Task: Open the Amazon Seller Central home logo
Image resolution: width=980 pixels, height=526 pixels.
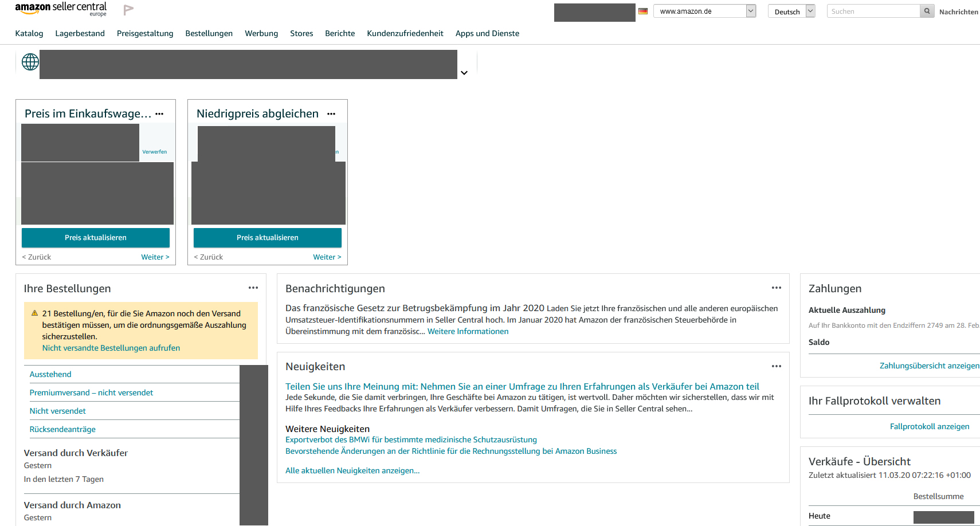Action: [61, 9]
